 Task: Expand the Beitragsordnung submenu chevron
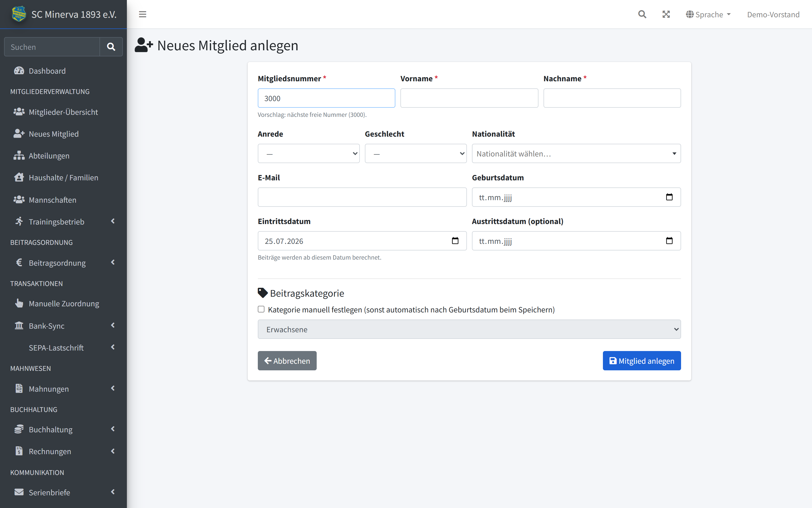click(x=113, y=262)
